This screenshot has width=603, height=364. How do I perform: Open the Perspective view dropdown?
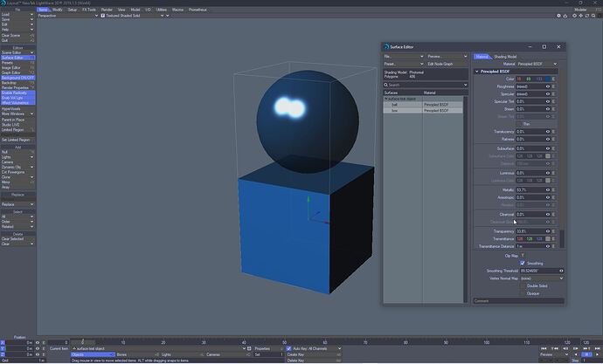(x=67, y=16)
